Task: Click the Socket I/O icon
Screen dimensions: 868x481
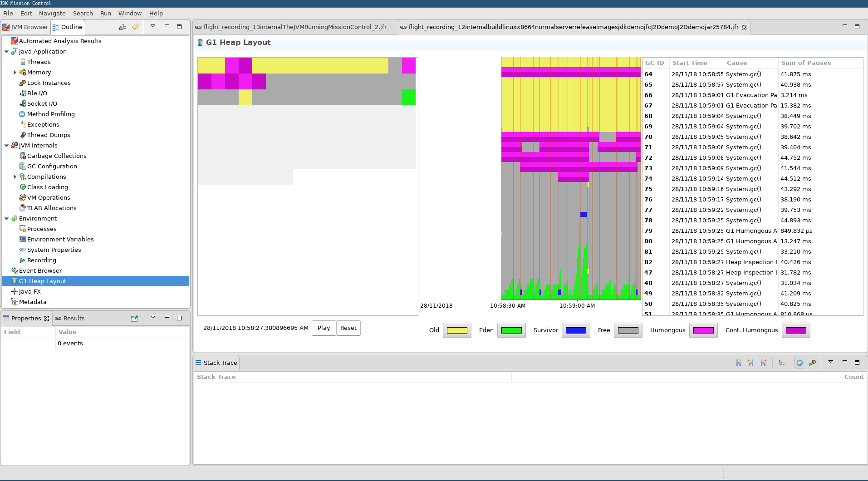Action: coord(23,103)
